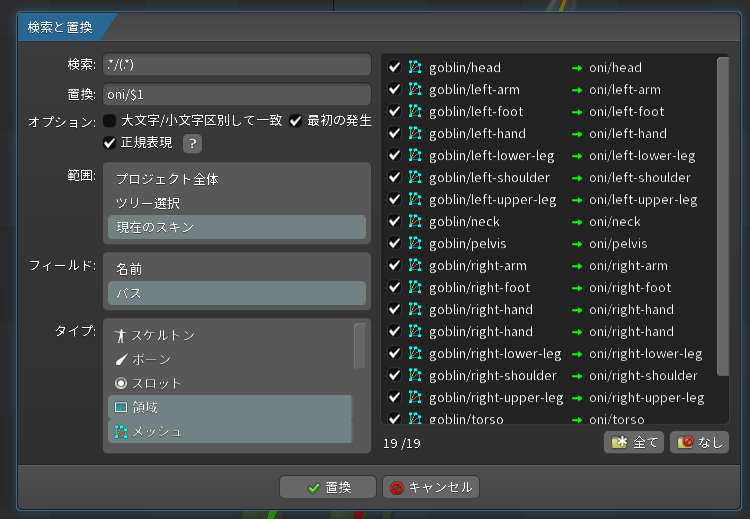Uncheck the goblin/right-foot result checkbox

click(395, 287)
